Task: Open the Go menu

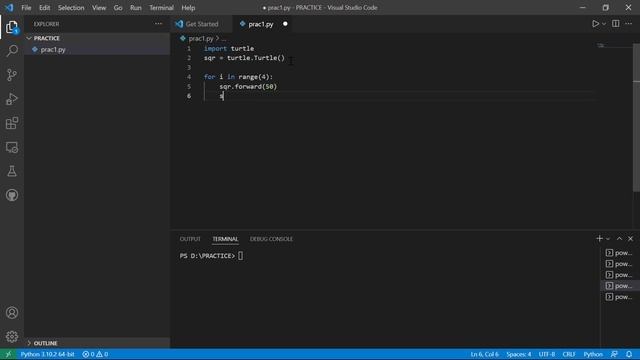Action: tap(118, 7)
